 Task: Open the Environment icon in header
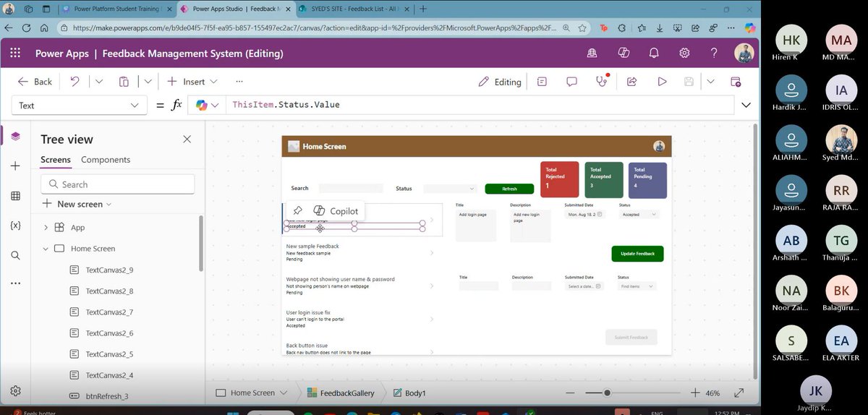(x=592, y=54)
